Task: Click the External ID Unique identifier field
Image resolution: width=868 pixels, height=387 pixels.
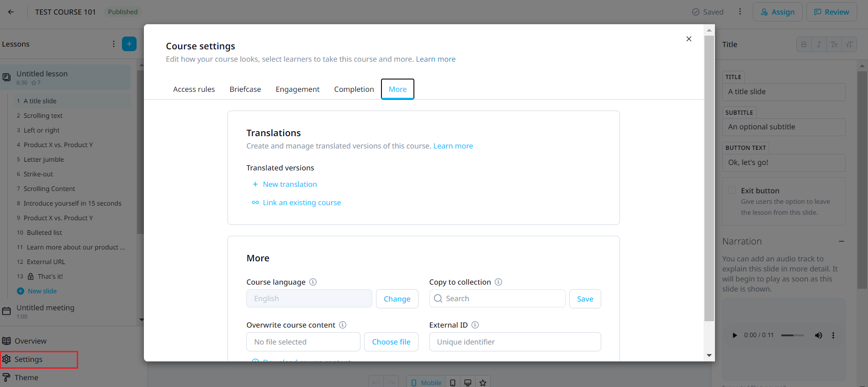Action: pyautogui.click(x=515, y=342)
